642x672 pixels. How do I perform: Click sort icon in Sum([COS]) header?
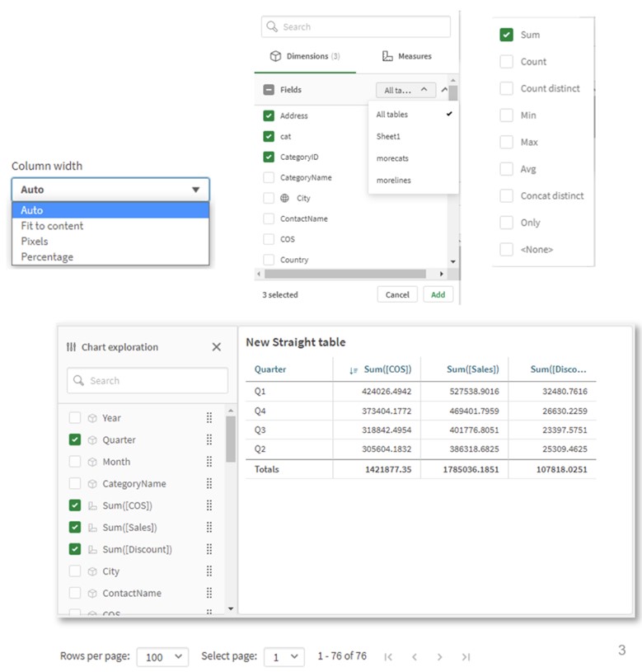353,370
